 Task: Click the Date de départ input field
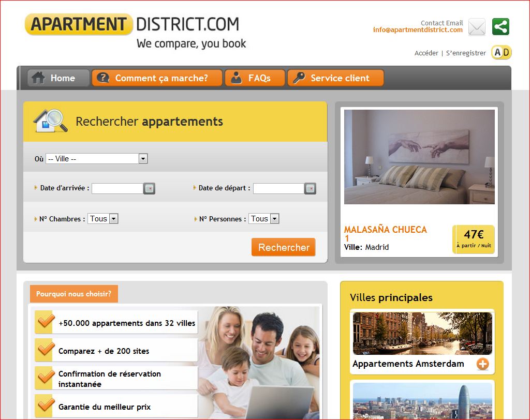tap(278, 188)
